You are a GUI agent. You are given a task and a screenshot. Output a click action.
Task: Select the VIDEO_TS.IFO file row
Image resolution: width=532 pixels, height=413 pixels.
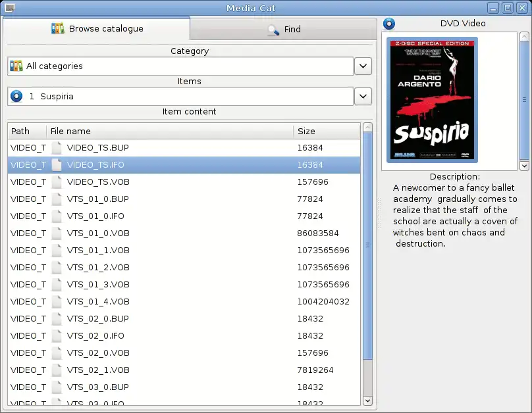(x=184, y=165)
